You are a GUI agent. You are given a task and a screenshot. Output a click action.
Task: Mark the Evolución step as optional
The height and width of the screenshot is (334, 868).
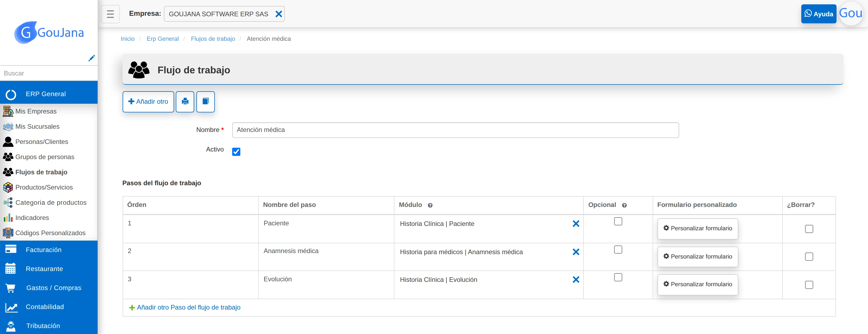pyautogui.click(x=618, y=277)
